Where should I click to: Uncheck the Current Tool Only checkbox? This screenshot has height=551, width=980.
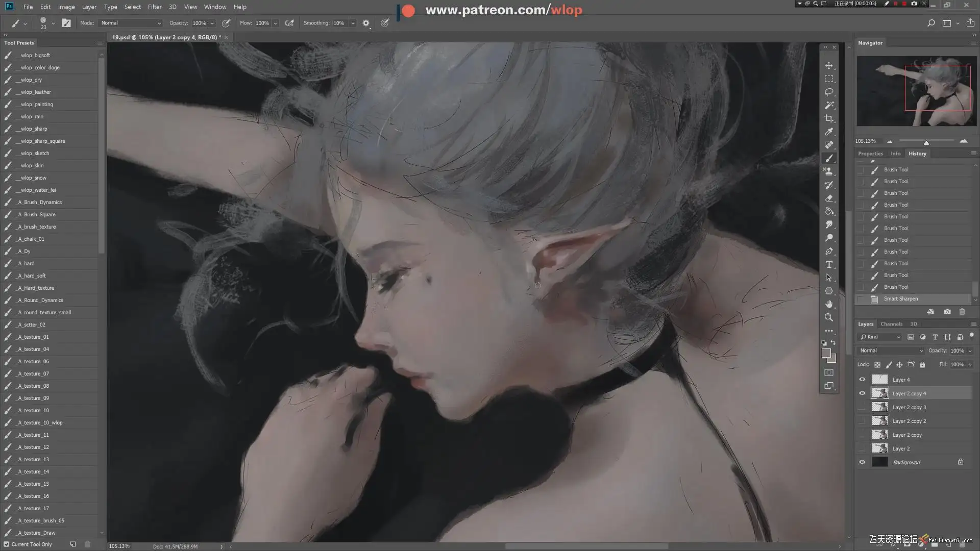[x=7, y=544]
